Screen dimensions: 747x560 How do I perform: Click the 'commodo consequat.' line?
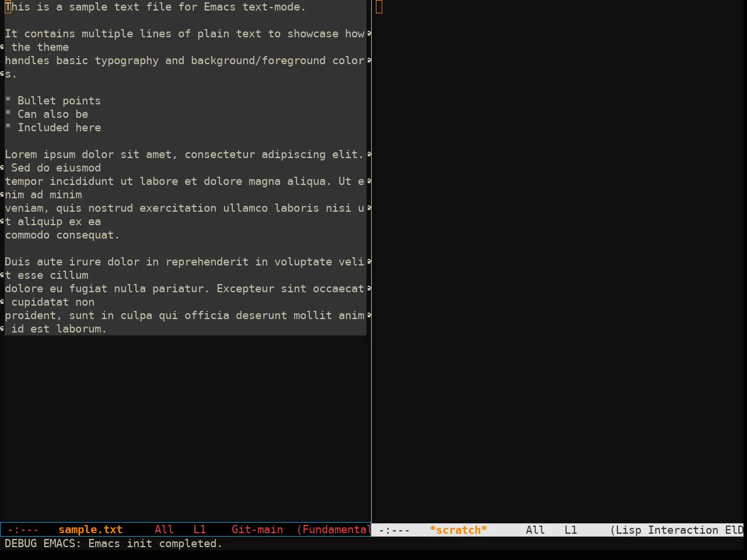coord(62,235)
